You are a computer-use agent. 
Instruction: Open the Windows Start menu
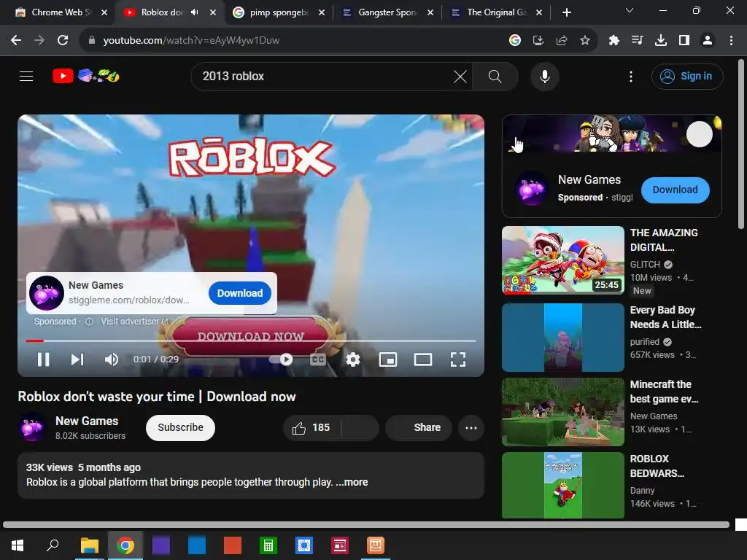tap(18, 545)
